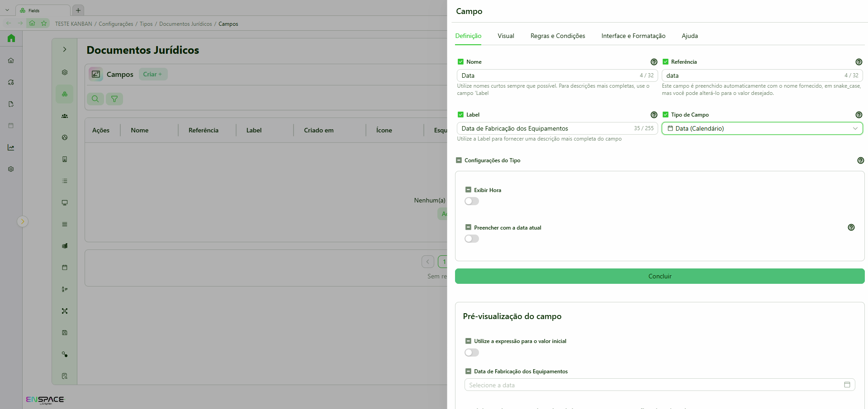Open the Tipo de Campo dropdown
This screenshot has width=868, height=409.
762,128
